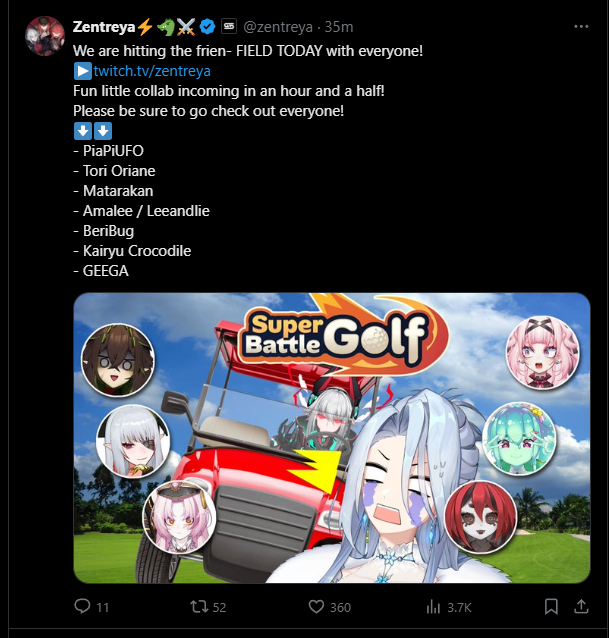The height and width of the screenshot is (638, 609).
Task: Retweet the post with 52 reposts
Action: click(x=199, y=607)
